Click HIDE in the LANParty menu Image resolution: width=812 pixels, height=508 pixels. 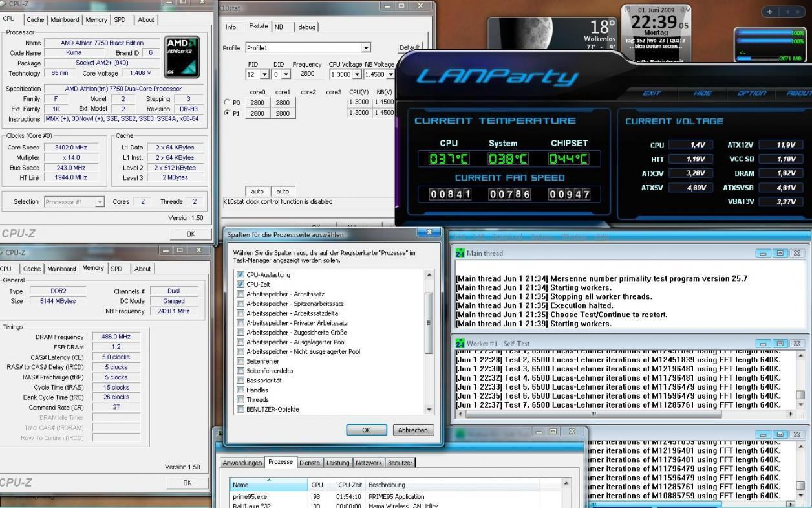[x=703, y=94]
